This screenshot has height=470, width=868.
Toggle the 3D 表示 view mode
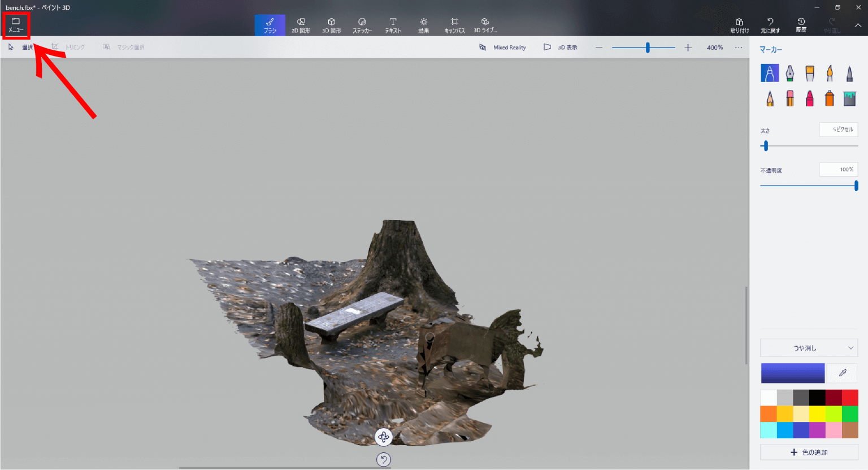click(561, 48)
